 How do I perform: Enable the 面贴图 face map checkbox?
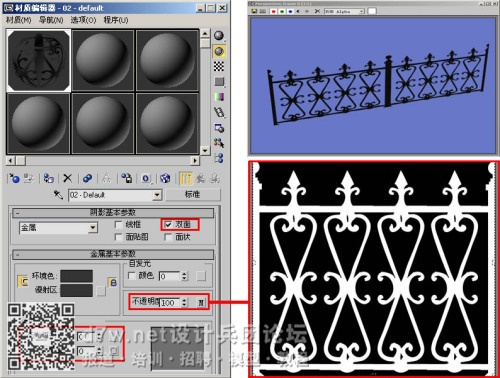click(x=118, y=237)
